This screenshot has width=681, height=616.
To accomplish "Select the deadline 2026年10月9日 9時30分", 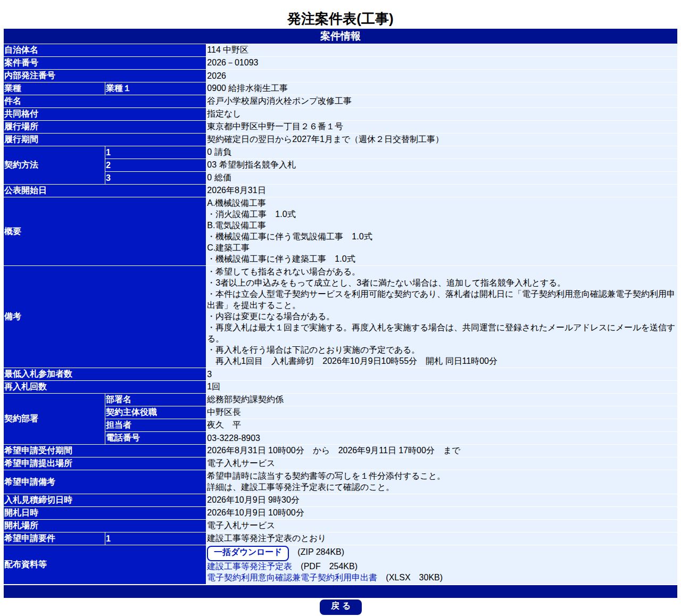I will point(253,500).
